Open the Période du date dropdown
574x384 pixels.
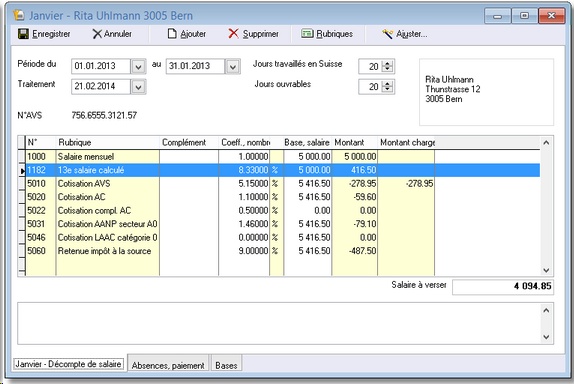[x=138, y=67]
